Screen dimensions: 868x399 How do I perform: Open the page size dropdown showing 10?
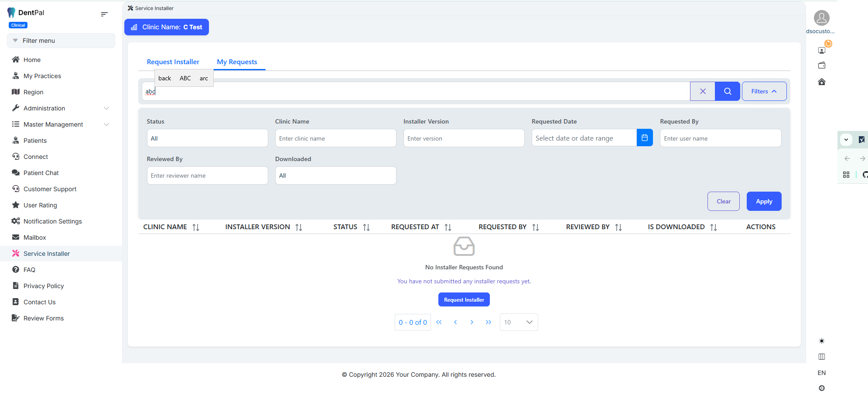[519, 322]
